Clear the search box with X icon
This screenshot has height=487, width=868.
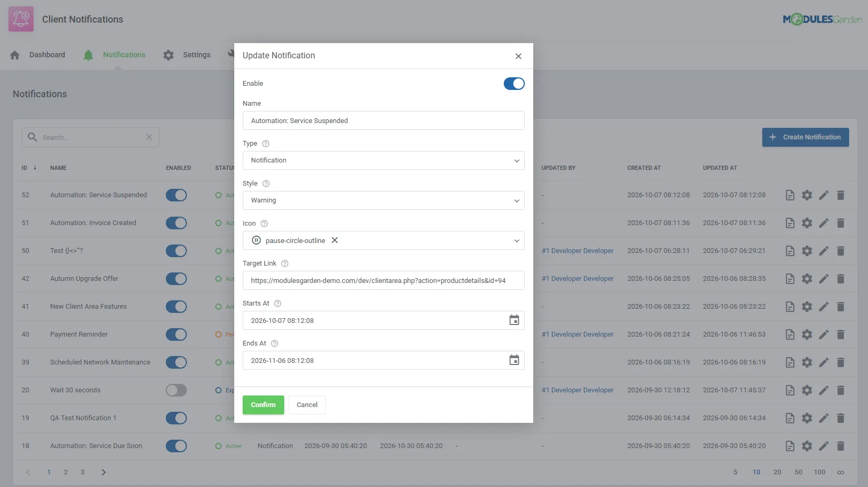tap(149, 137)
